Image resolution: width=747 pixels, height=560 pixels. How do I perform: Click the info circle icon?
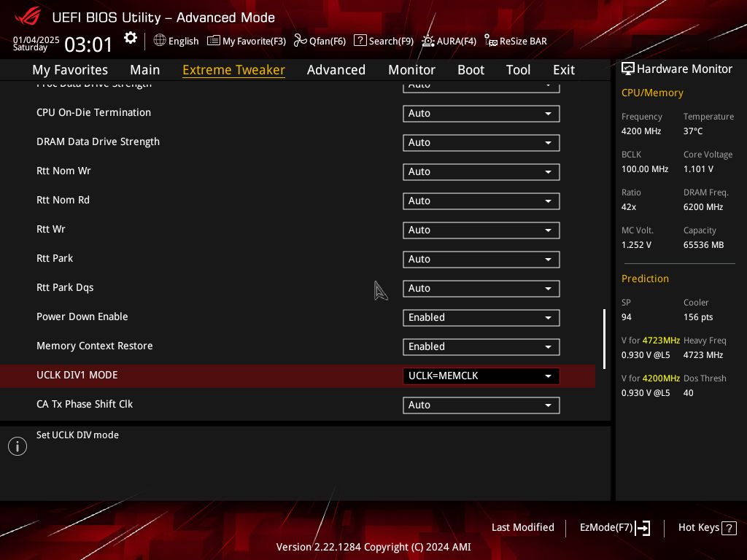pos(18,446)
